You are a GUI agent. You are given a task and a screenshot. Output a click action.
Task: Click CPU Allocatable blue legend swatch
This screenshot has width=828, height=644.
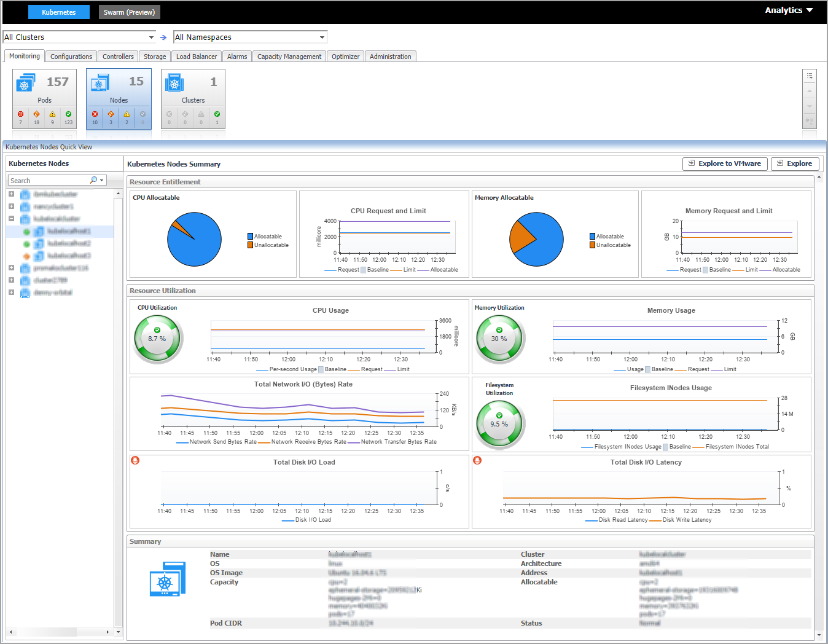tap(251, 237)
